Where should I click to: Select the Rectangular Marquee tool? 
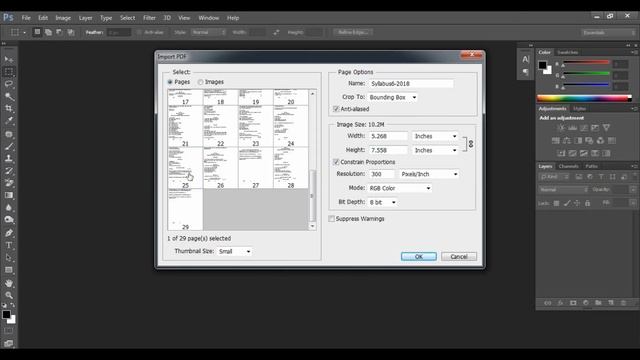pyautogui.click(x=9, y=71)
